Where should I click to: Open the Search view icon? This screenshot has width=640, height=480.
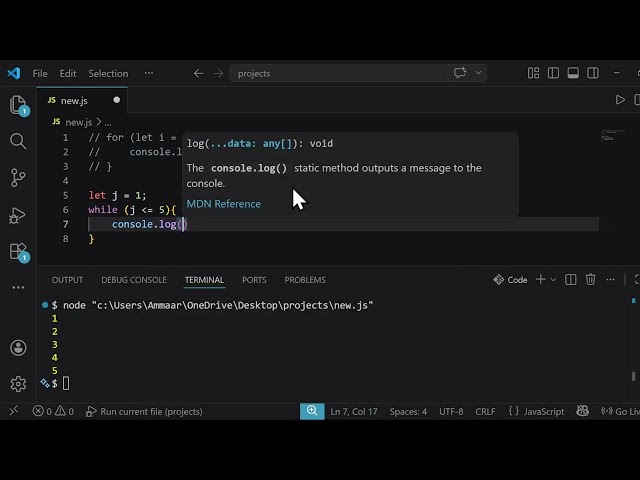coord(18,141)
